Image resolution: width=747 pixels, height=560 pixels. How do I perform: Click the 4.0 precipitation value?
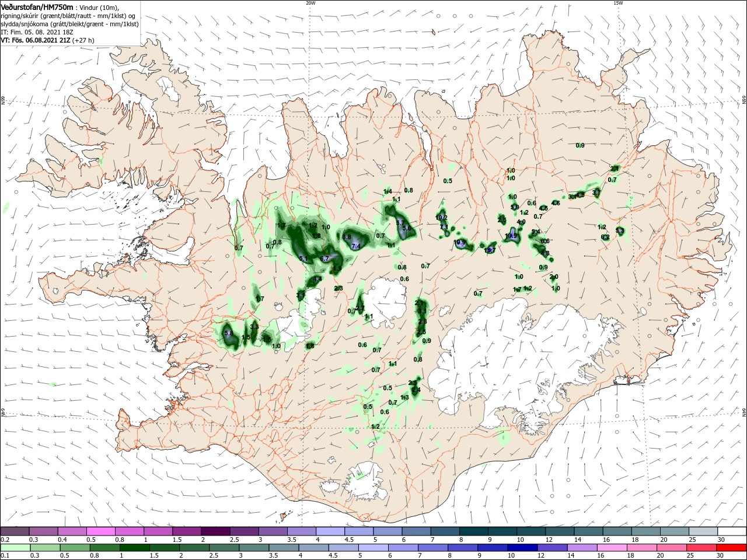click(521, 222)
